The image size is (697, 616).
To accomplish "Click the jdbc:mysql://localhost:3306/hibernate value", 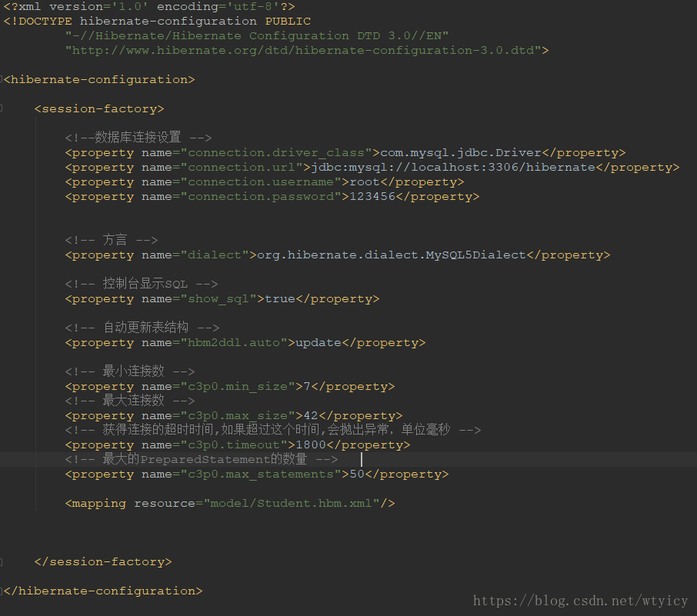I will [x=453, y=168].
